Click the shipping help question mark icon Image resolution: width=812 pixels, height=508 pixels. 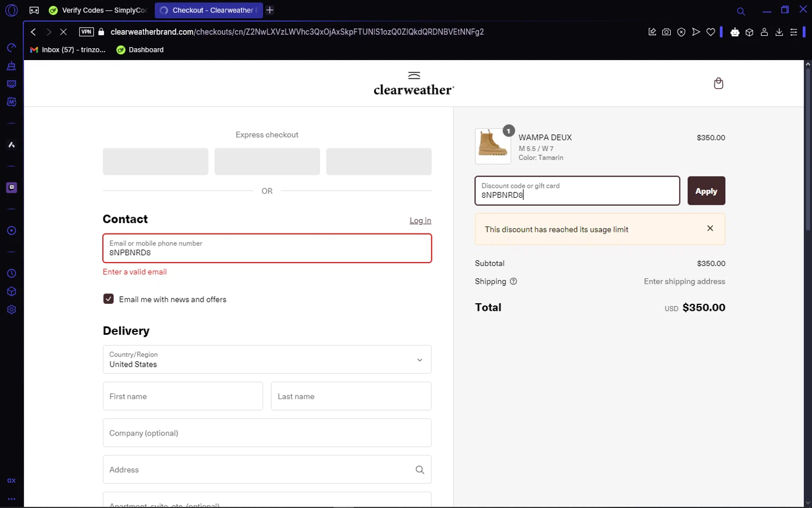513,282
